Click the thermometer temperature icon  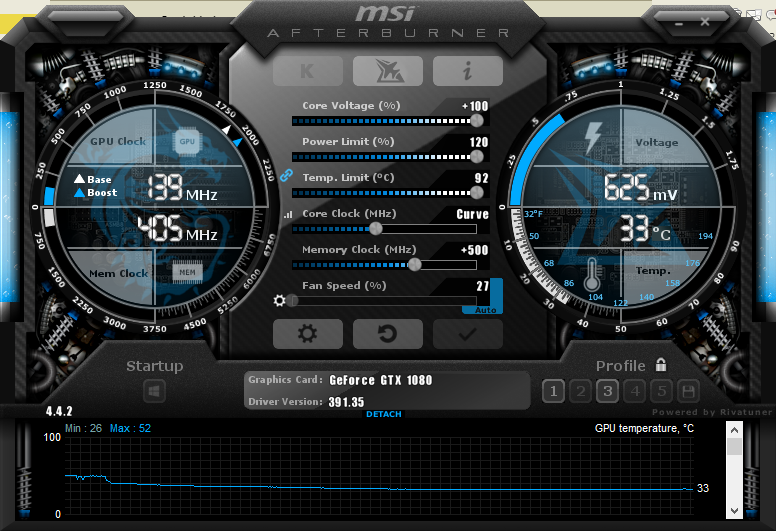pos(591,274)
